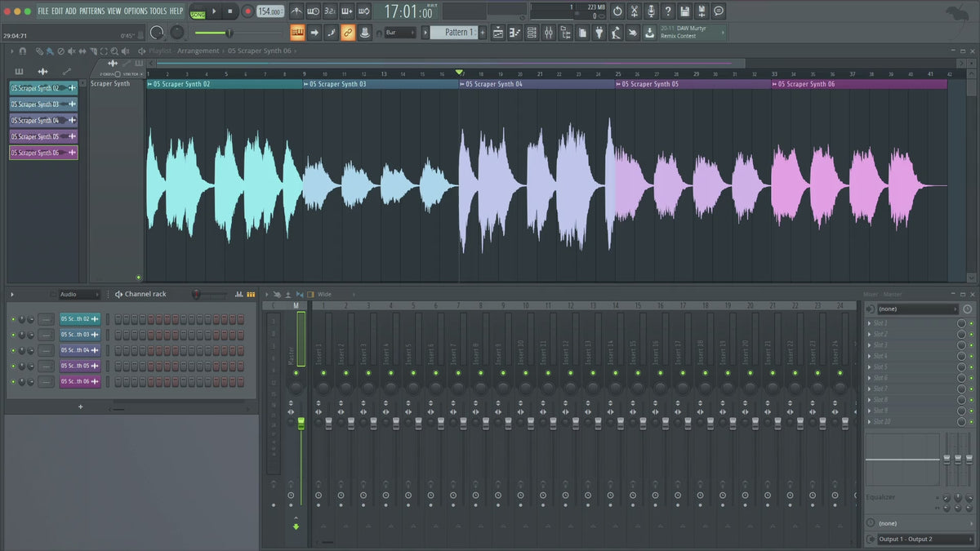
Task: Open the PATTERNS menu
Action: pyautogui.click(x=91, y=11)
